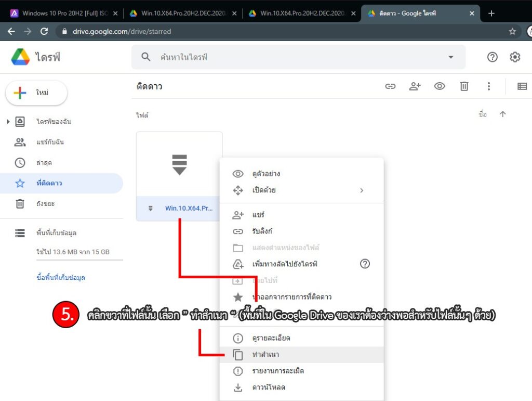This screenshot has height=401, width=532.
Task: Expand the เปิดด้วย submenu chevron
Action: coord(362,190)
